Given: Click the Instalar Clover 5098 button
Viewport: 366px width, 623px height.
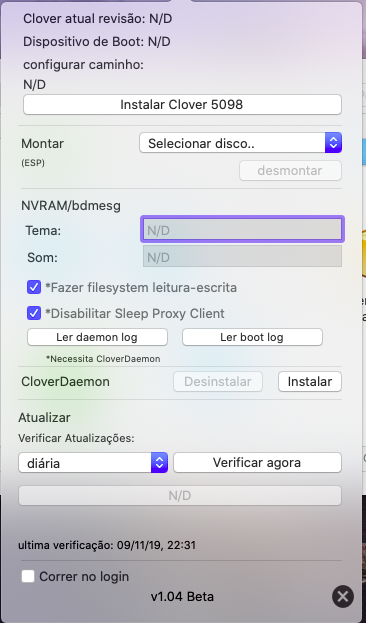Looking at the screenshot, I should (x=182, y=104).
